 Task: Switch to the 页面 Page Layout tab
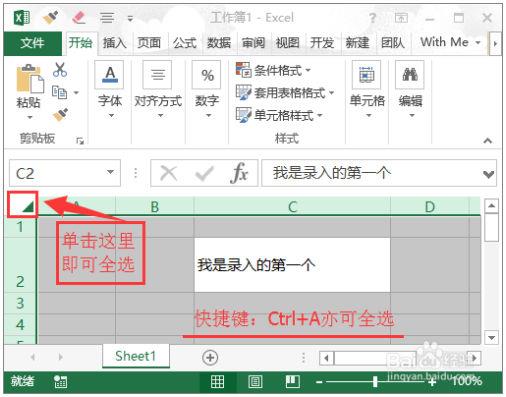149,43
